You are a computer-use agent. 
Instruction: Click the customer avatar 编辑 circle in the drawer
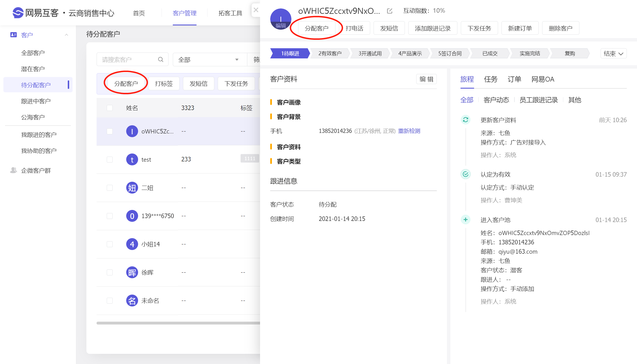280,19
